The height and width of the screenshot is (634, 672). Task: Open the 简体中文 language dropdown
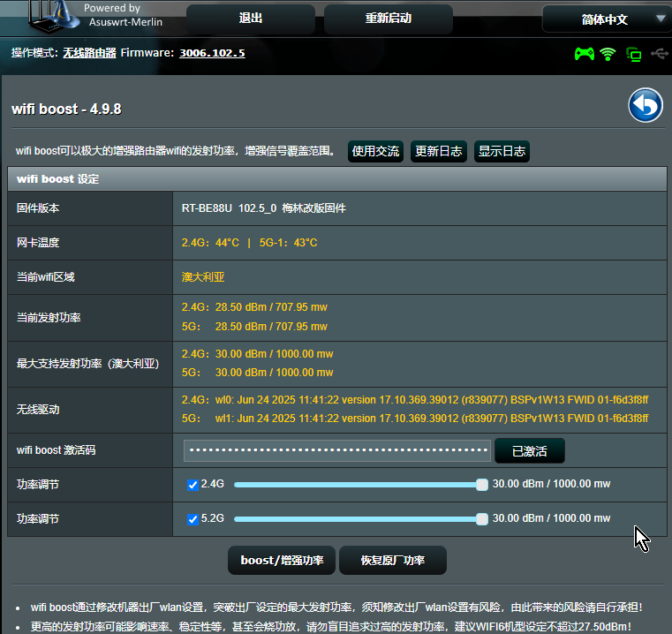tap(605, 19)
